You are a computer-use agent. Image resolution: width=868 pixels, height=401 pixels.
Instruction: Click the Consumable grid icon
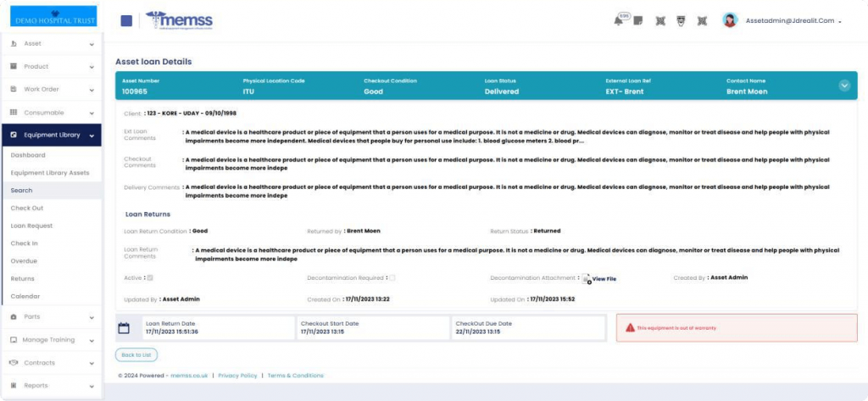14,113
